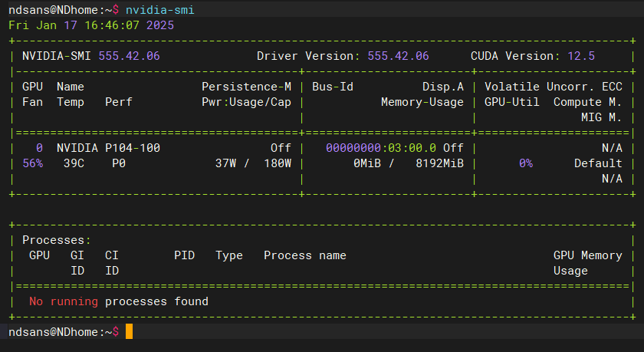Click the orange cursor at the bottom prompt
The width and height of the screenshot is (644, 352).
coord(129,331)
